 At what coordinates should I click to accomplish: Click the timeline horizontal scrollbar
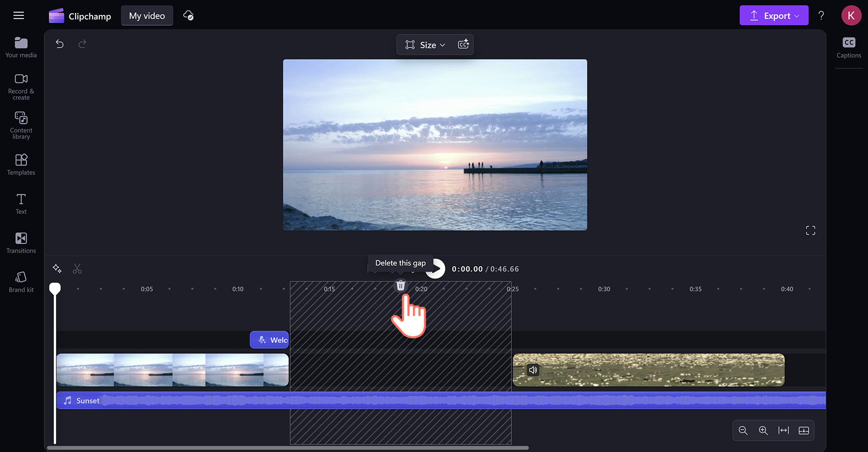[x=288, y=448]
